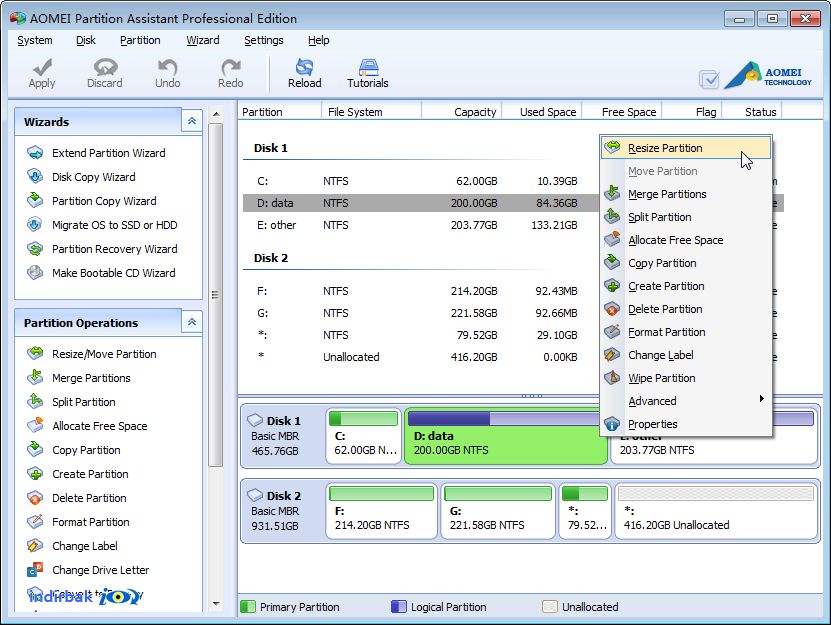Sort by Used Space column header
Image resolution: width=831 pixels, height=625 pixels.
(x=542, y=112)
